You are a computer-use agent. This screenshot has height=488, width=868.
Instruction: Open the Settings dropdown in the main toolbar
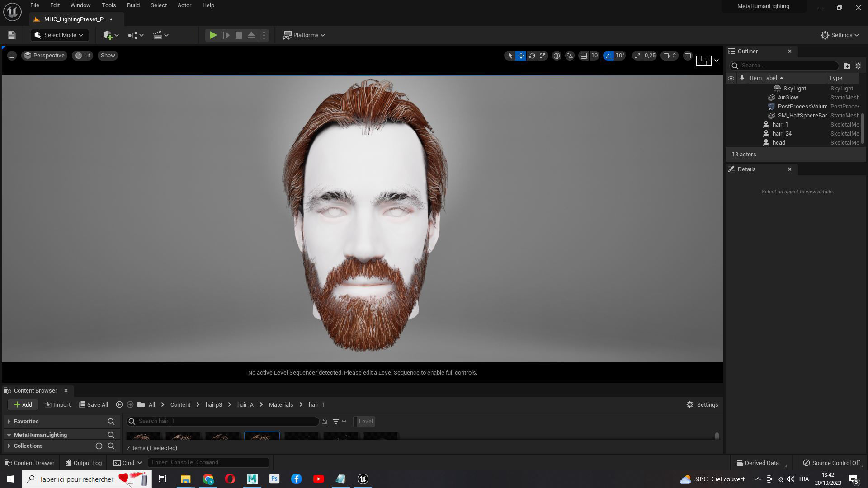pos(840,35)
